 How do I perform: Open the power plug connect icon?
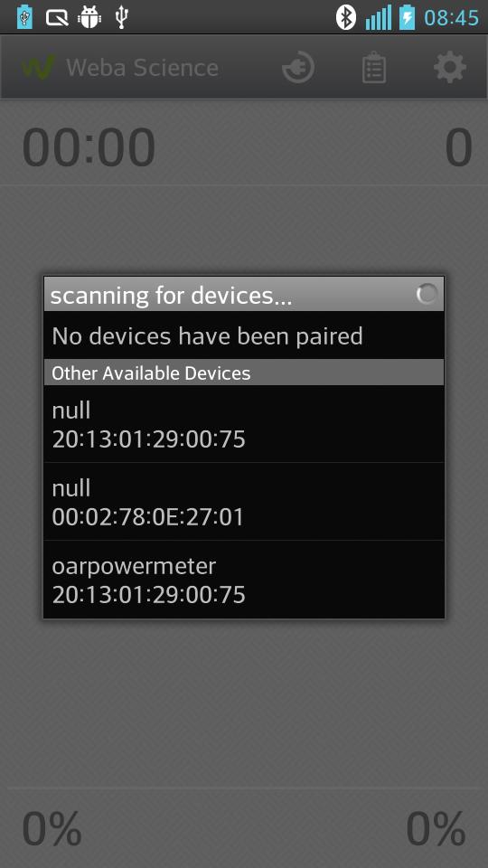(298, 68)
